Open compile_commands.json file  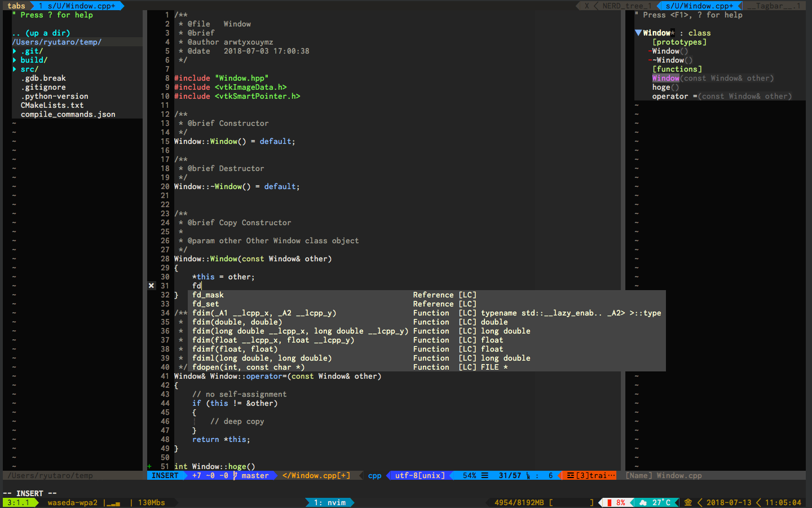[68, 115]
